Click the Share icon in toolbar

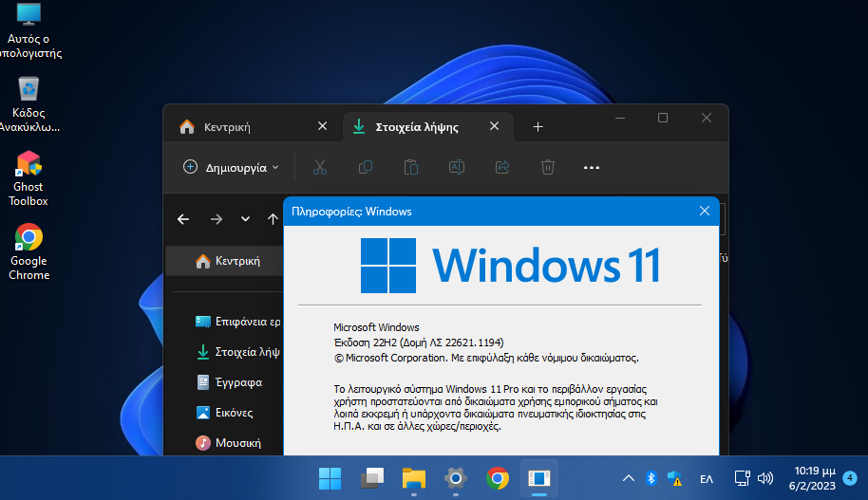click(x=502, y=167)
